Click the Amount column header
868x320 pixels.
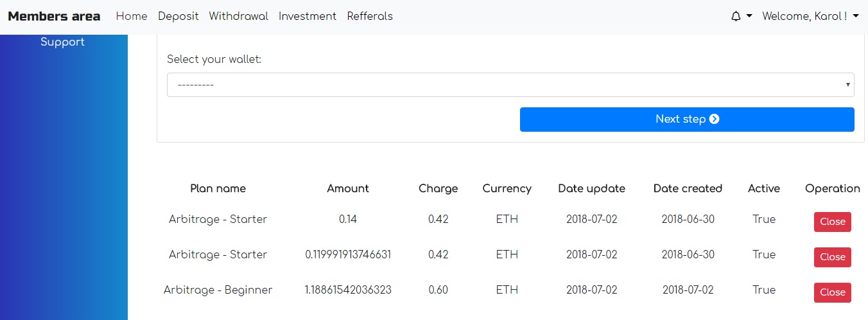348,188
